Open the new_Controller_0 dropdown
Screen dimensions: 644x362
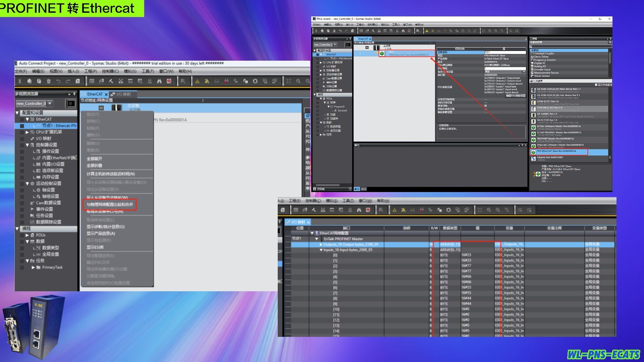pyautogui.click(x=50, y=104)
